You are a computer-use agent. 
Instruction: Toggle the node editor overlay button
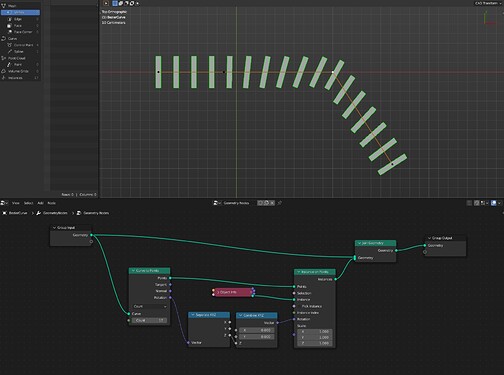click(494, 203)
